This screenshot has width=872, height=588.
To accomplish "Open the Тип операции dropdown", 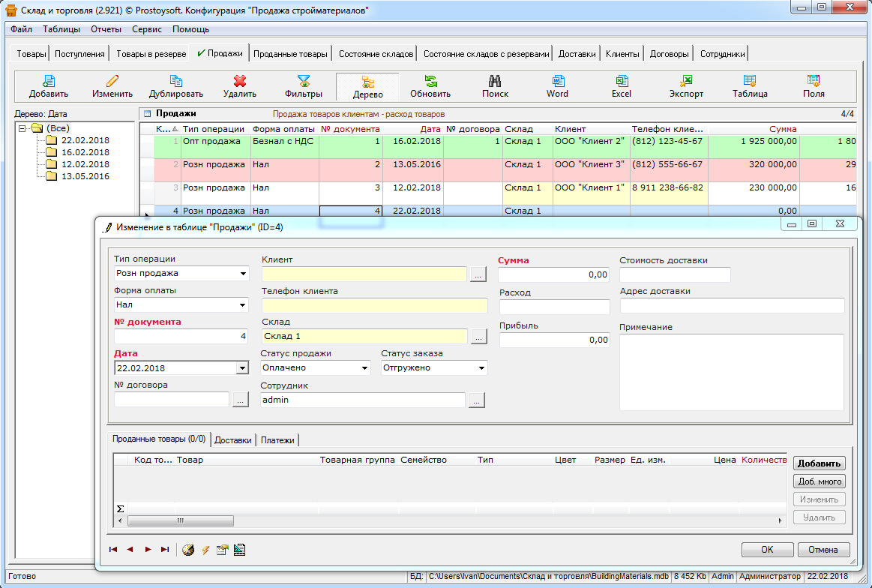I will pyautogui.click(x=242, y=274).
